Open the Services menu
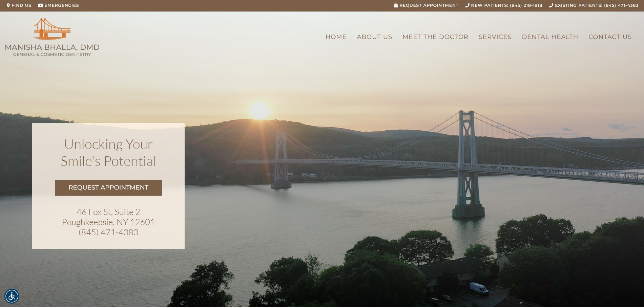This screenshot has width=644, height=307. 495,37
